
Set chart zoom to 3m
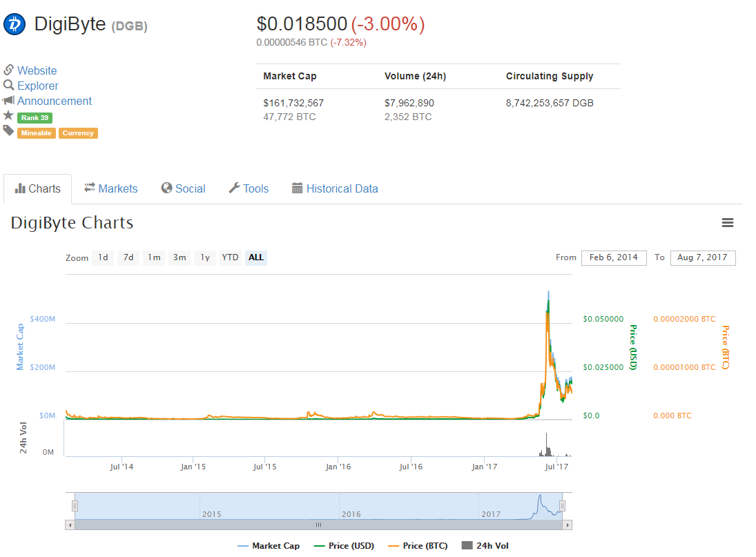tap(180, 257)
